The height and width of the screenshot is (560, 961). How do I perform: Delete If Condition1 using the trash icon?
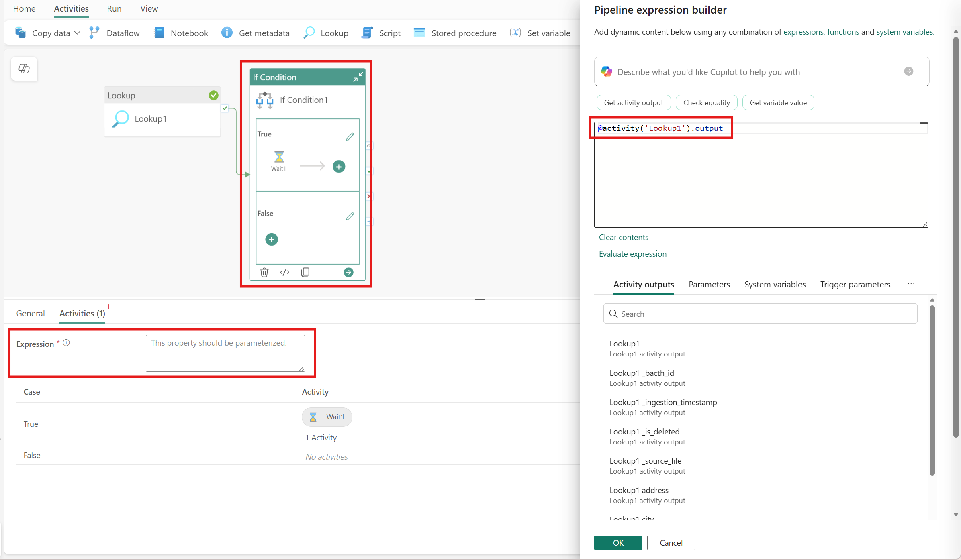(264, 272)
